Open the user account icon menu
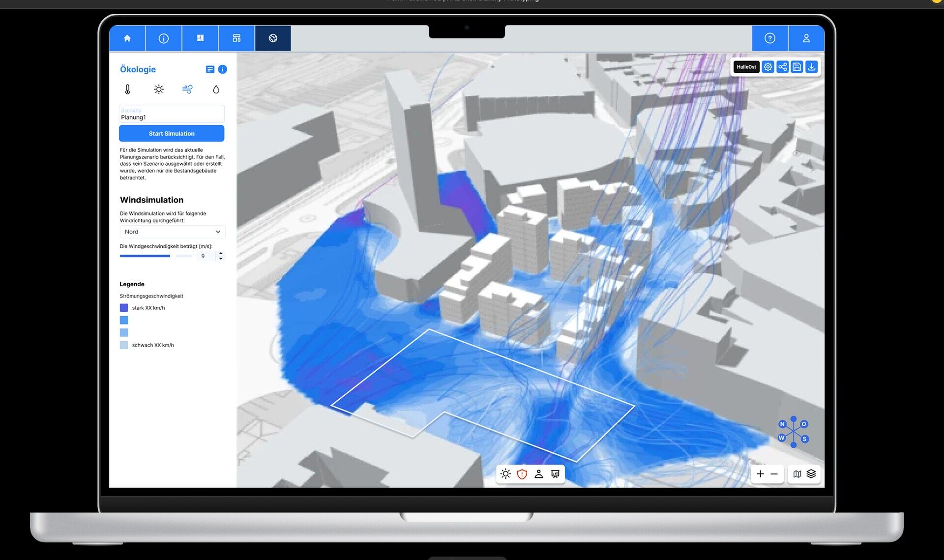 tap(806, 38)
